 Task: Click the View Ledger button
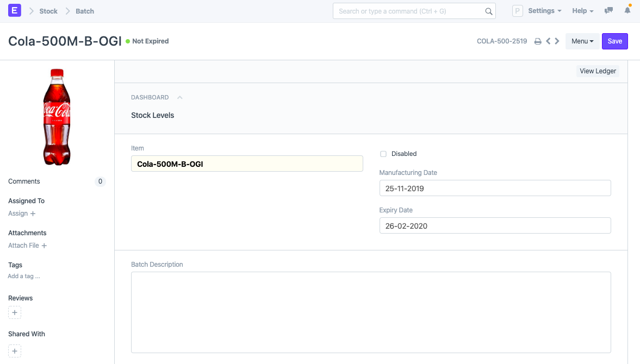[x=598, y=71]
